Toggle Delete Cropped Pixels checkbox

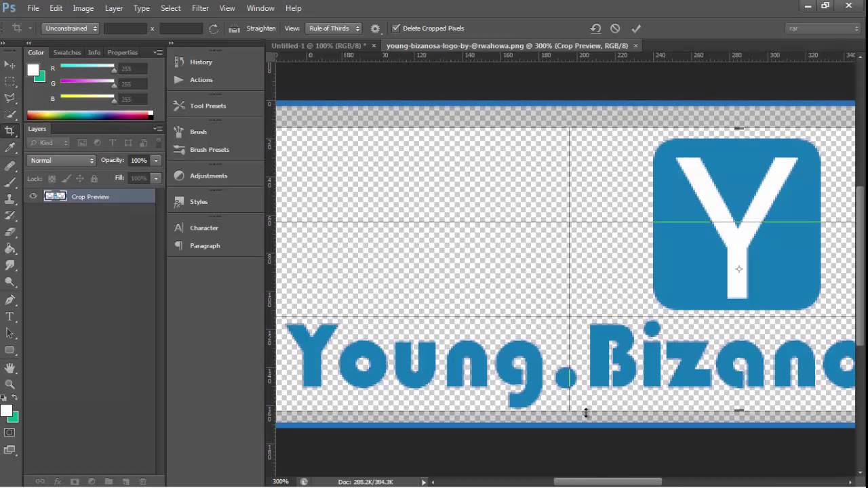tap(396, 28)
